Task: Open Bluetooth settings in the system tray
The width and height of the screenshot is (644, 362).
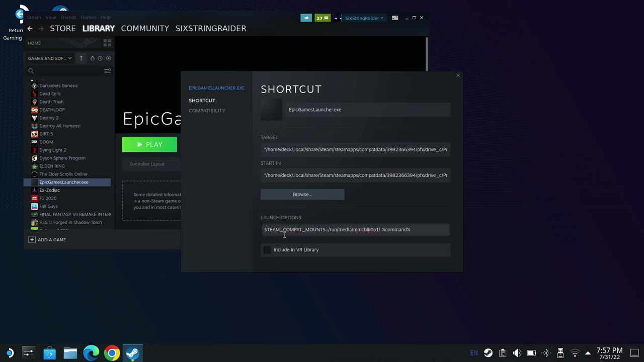Action: [x=546, y=353]
